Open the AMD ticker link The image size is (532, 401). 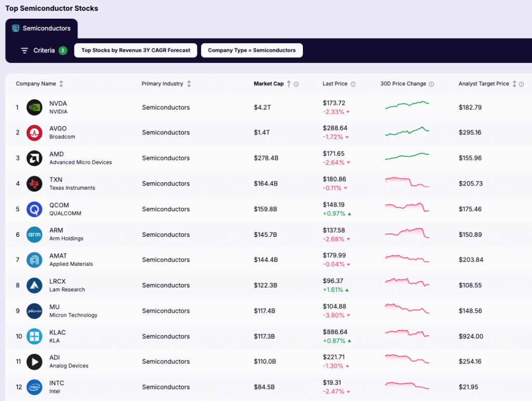pos(57,154)
